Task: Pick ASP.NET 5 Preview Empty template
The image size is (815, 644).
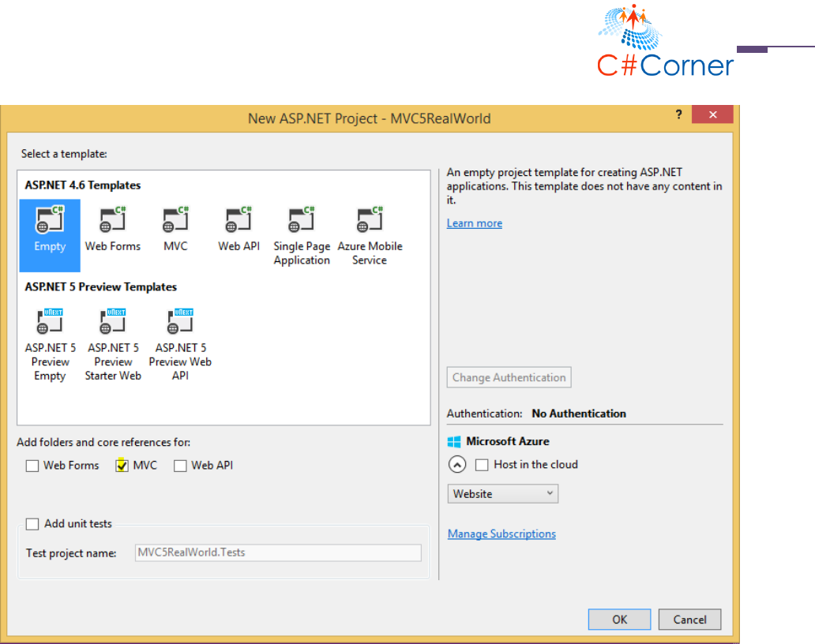Action: pyautogui.click(x=50, y=345)
